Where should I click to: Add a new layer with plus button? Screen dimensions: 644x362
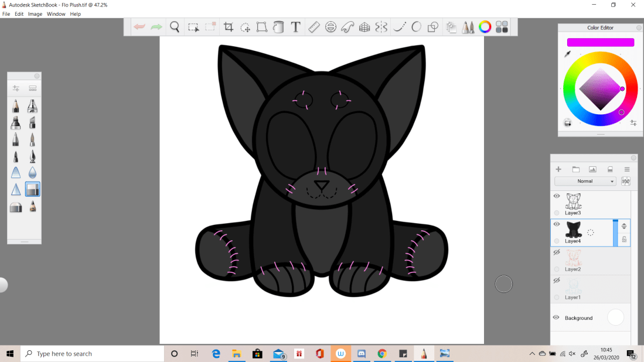tap(558, 169)
